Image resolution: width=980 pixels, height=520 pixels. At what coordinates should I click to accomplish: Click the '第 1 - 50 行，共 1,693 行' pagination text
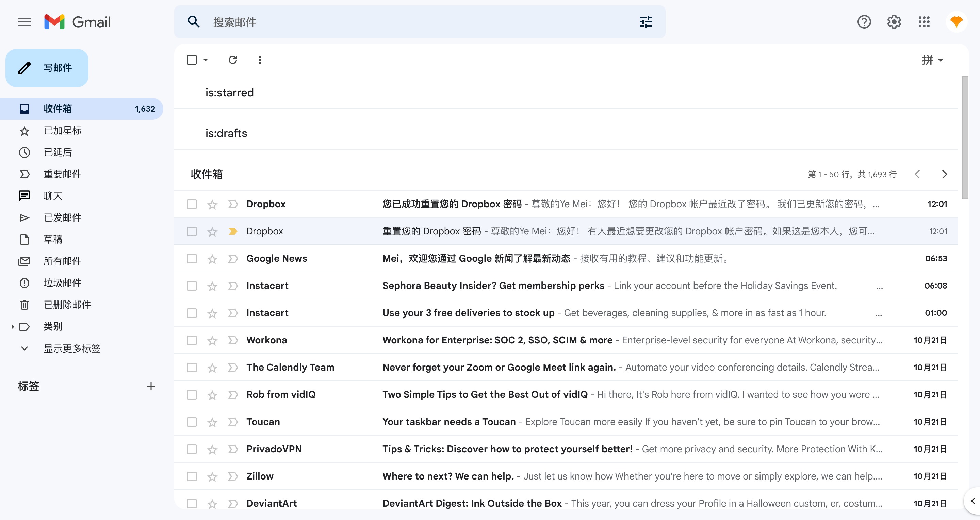point(852,174)
